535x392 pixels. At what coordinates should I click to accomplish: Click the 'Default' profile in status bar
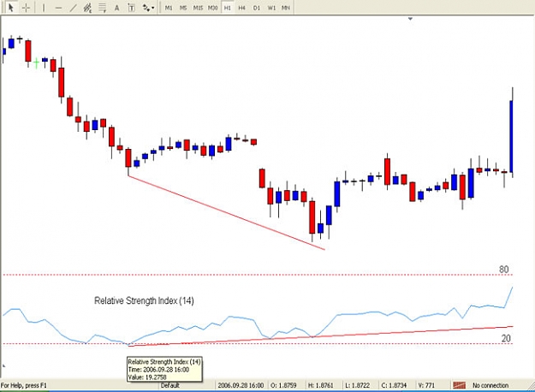pyautogui.click(x=170, y=385)
